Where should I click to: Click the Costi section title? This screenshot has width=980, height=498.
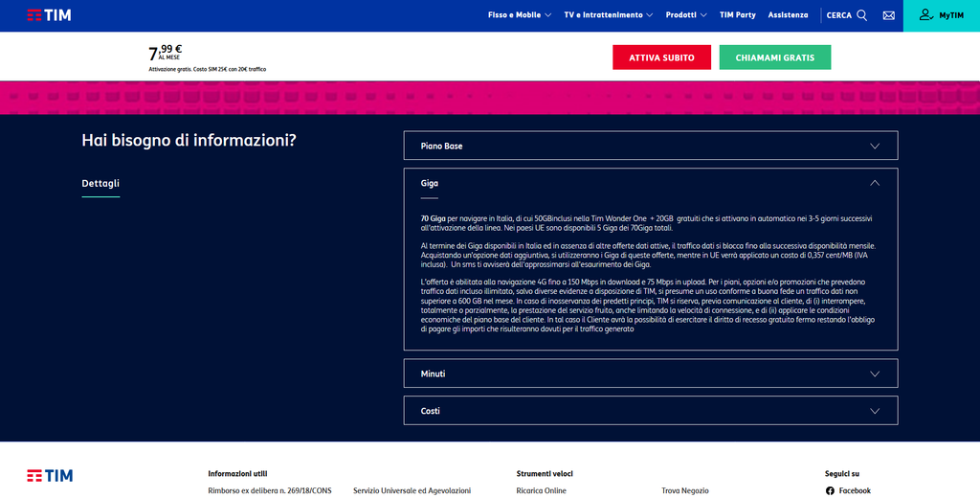[x=430, y=411]
